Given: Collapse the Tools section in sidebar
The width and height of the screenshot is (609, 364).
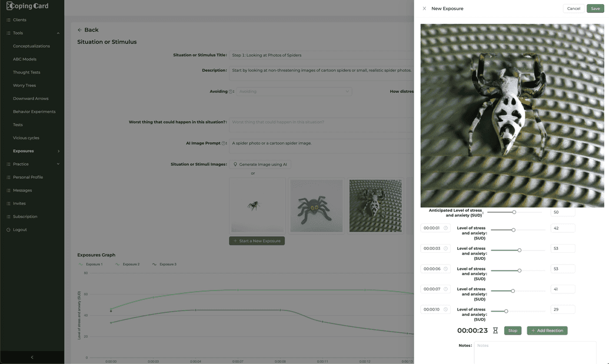Looking at the screenshot, I should (58, 33).
